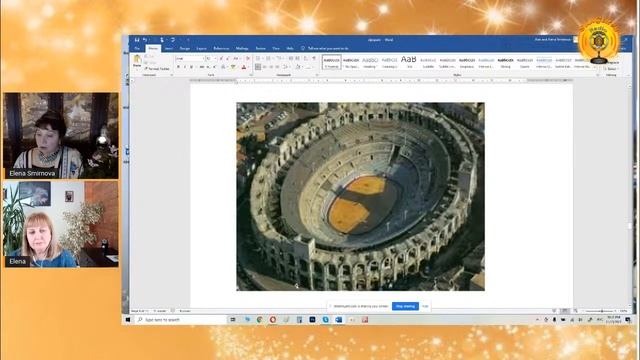Image resolution: width=640 pixels, height=360 pixels.
Task: Click the Save icon in Word's title bar
Action: click(x=137, y=40)
